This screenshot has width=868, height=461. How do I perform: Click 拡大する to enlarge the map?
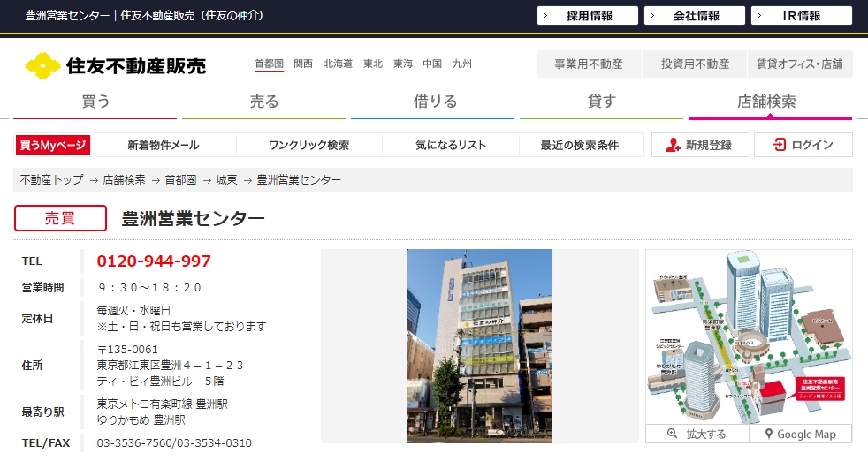[697, 434]
